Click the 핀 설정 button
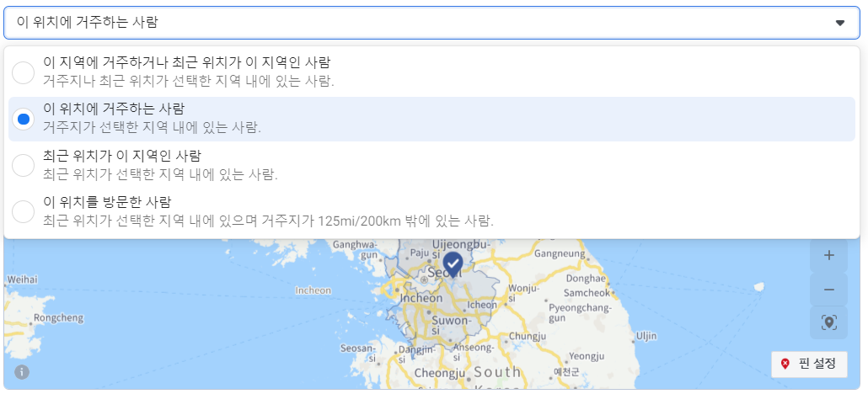The width and height of the screenshot is (868, 394). (x=808, y=364)
